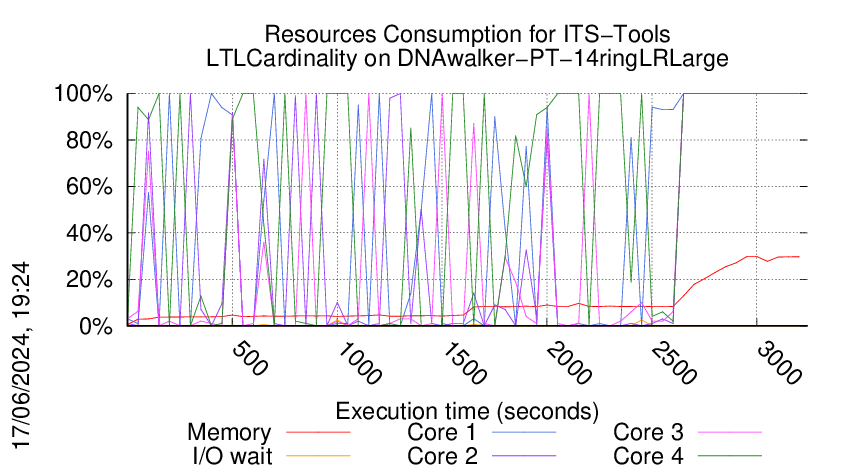This screenshot has width=850, height=475.
Task: Click the purple Core 2 legend line sample
Action: point(524,456)
